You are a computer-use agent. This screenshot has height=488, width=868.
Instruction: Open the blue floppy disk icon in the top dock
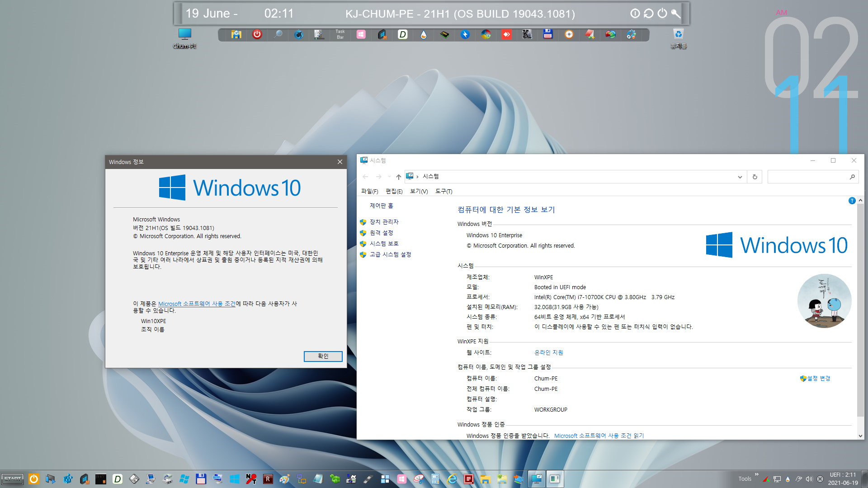pos(548,34)
